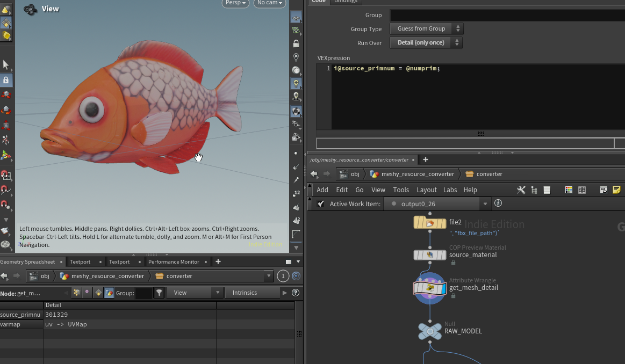This screenshot has height=364, width=625.
Task: Select the yellow cone geometry select mode icon
Action: pos(6,9)
